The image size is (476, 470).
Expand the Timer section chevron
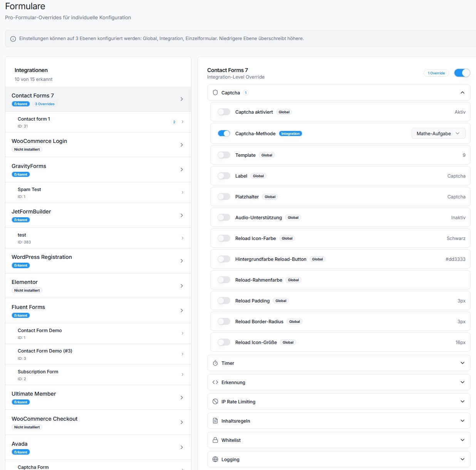(x=462, y=363)
